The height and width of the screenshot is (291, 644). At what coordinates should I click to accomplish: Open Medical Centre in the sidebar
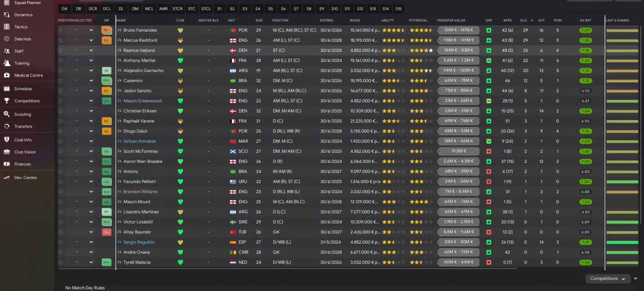pos(28,75)
